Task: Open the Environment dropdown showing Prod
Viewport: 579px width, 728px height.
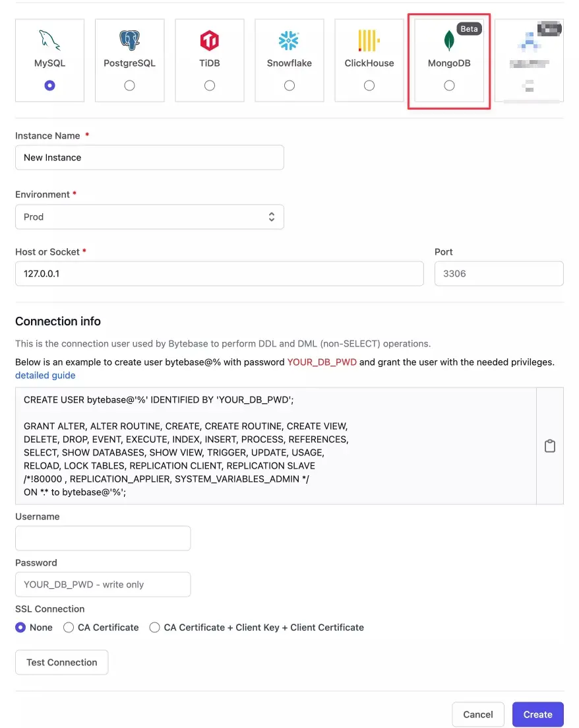Action: pyautogui.click(x=149, y=216)
